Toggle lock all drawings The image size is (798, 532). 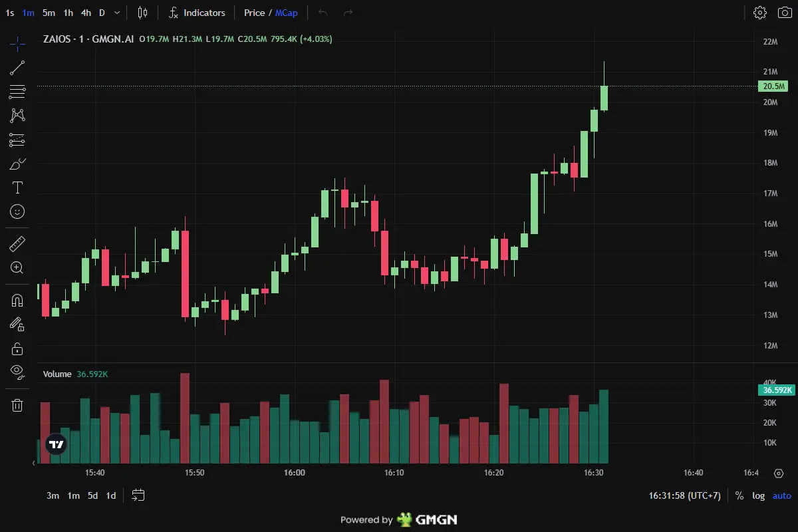click(17, 348)
